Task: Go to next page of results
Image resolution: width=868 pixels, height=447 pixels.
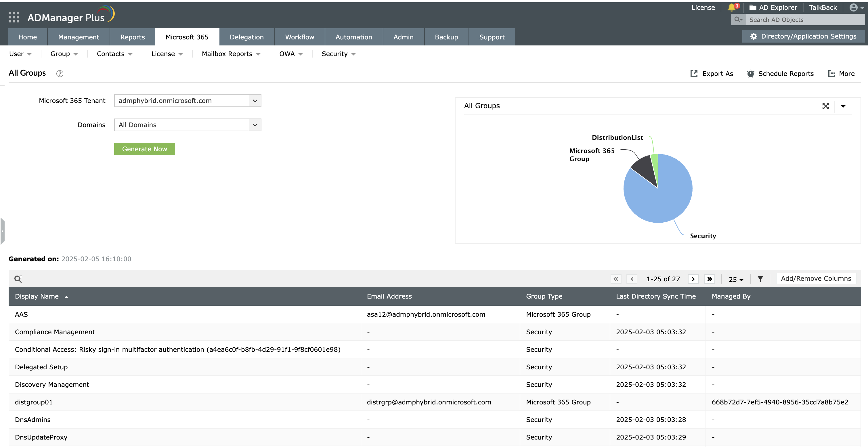Action: (x=693, y=279)
